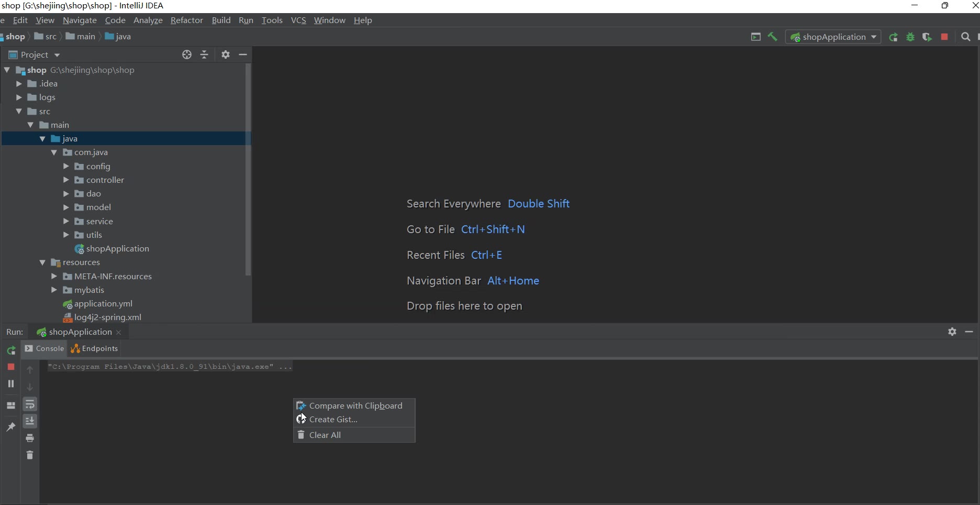Open Run panel settings gear
Image resolution: width=980 pixels, height=505 pixels.
952,332
